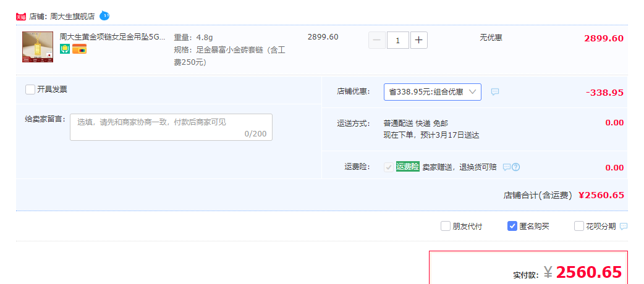The image size is (644, 284).
Task: Click the store total ¥2560.65
Action: 601,195
